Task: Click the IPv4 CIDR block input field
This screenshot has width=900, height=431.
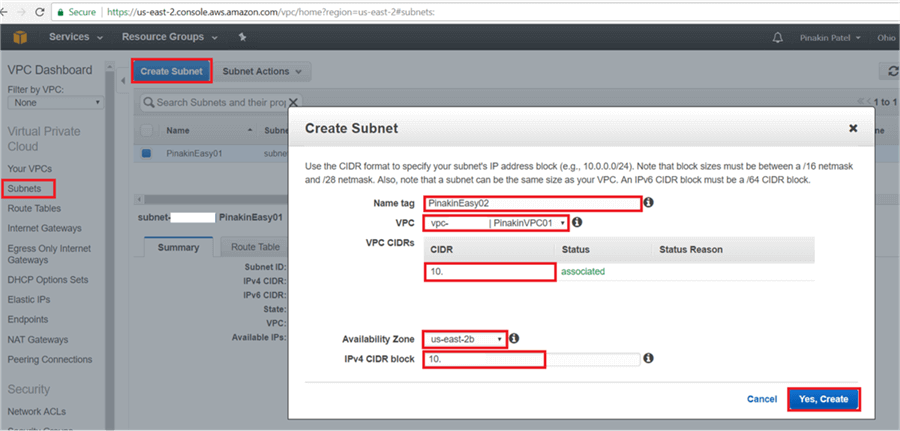Action: click(x=532, y=359)
